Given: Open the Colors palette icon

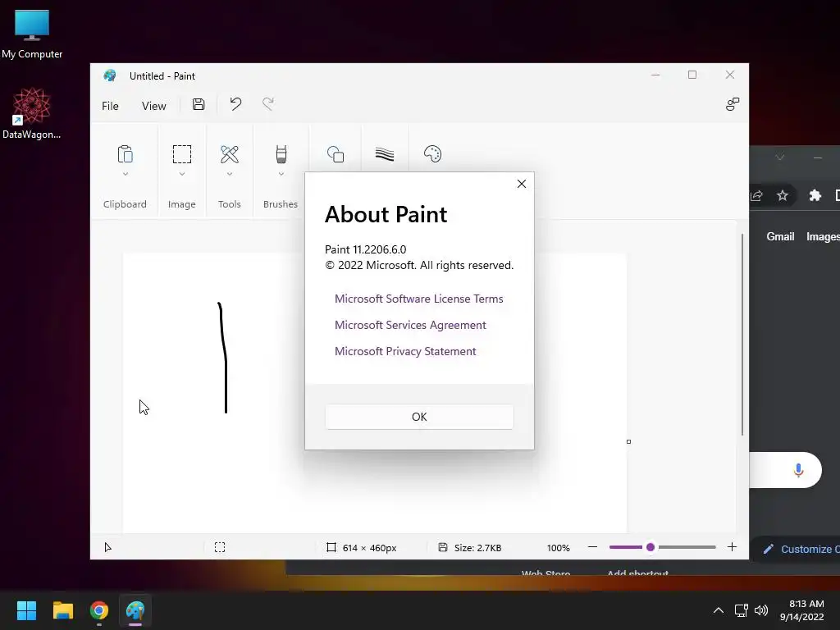Looking at the screenshot, I should pos(432,154).
